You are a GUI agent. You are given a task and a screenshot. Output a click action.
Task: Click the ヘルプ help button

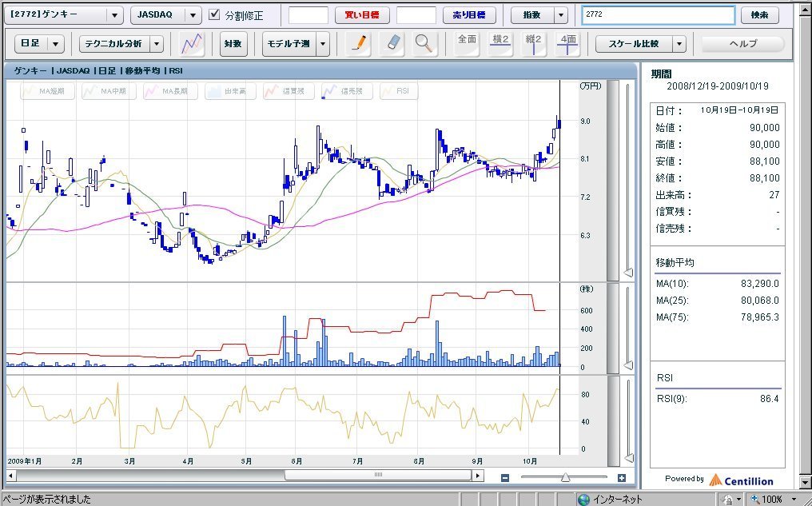742,44
